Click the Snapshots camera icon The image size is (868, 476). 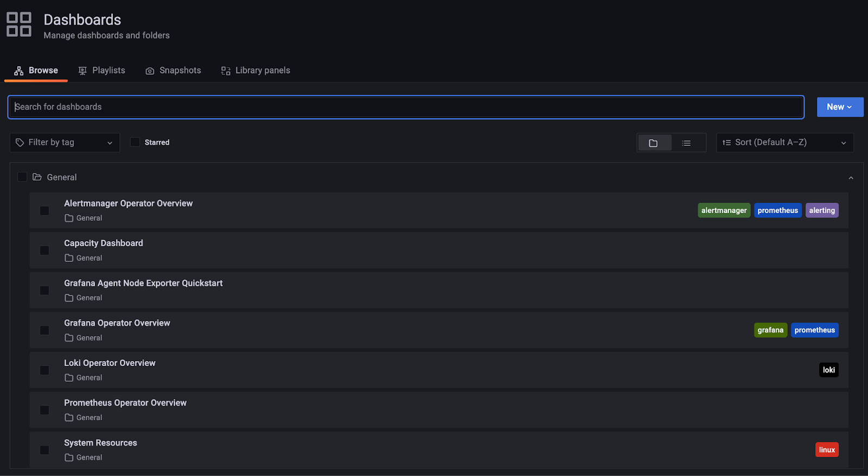point(150,71)
